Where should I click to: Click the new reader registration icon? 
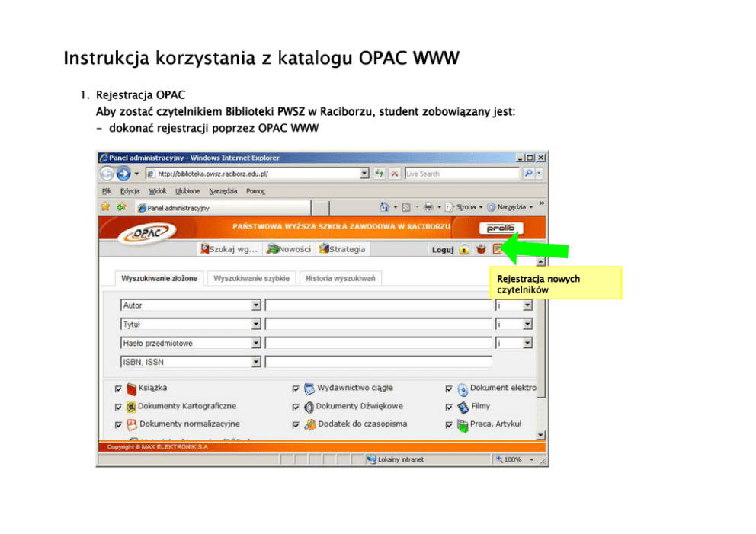[498, 249]
